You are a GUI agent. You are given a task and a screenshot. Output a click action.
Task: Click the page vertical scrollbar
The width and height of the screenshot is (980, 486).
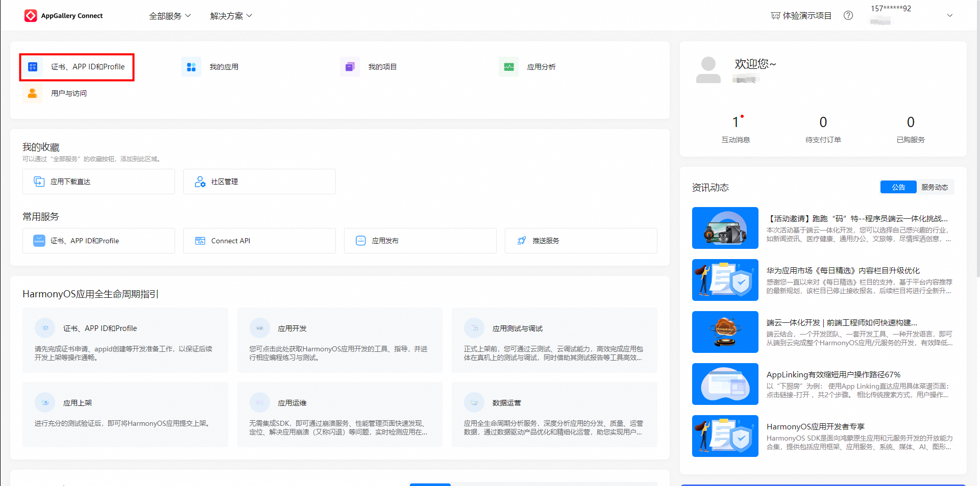pos(977,138)
